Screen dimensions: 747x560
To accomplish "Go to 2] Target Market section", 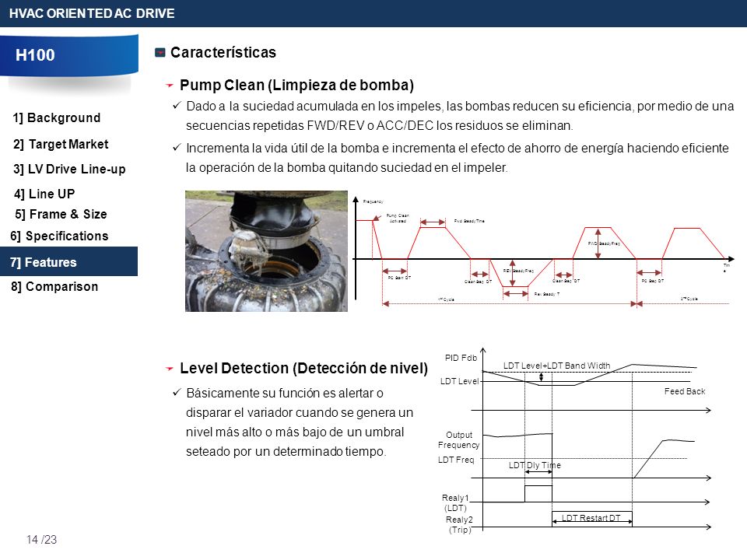I will pyautogui.click(x=61, y=144).
